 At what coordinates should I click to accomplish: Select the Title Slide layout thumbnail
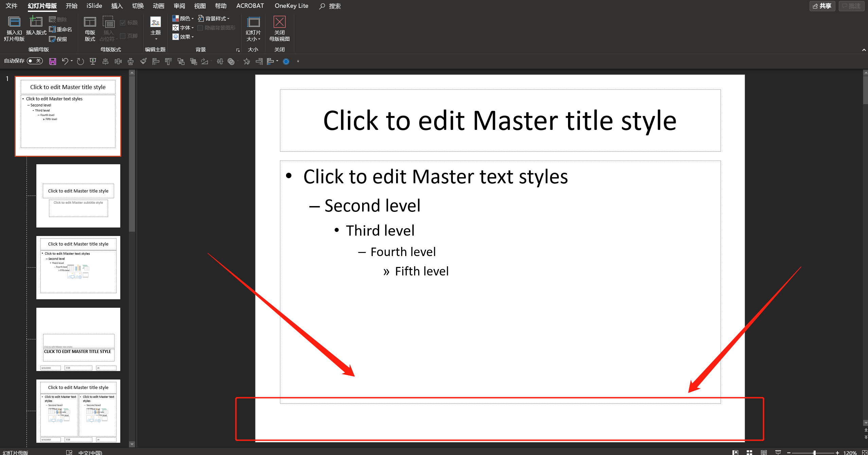pos(78,196)
